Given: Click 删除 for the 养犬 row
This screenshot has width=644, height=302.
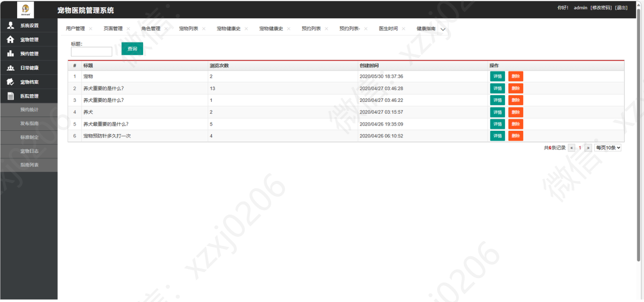Looking at the screenshot, I should coord(515,112).
